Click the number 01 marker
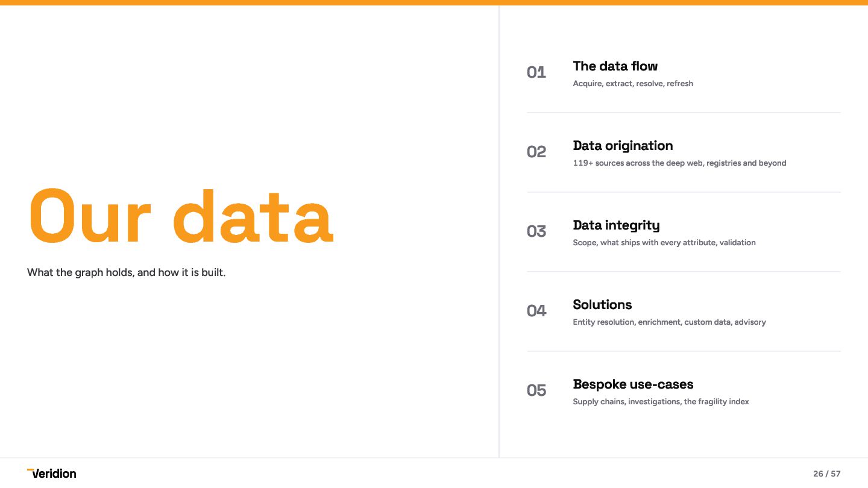 pos(536,72)
